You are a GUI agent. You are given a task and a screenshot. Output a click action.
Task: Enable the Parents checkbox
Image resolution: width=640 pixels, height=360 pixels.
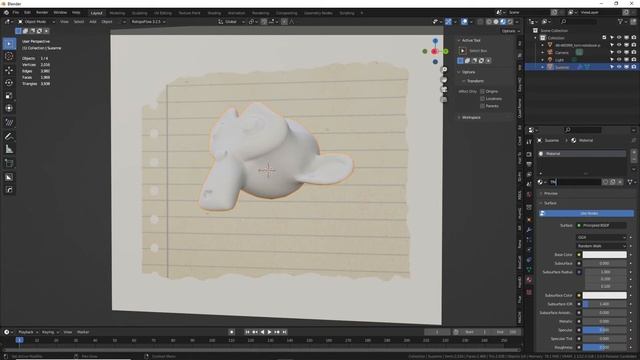click(x=482, y=106)
